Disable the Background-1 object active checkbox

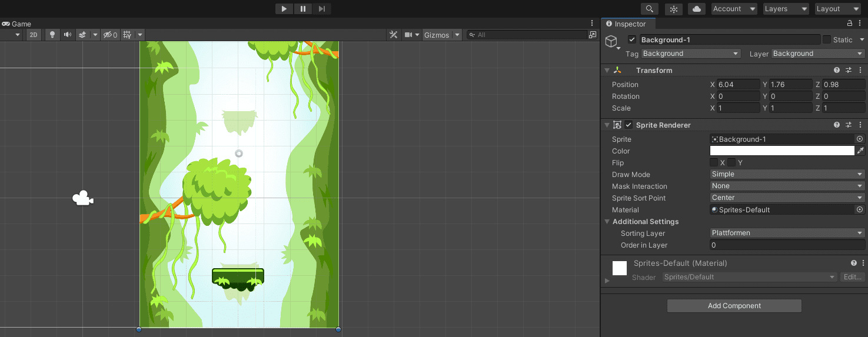tap(632, 39)
